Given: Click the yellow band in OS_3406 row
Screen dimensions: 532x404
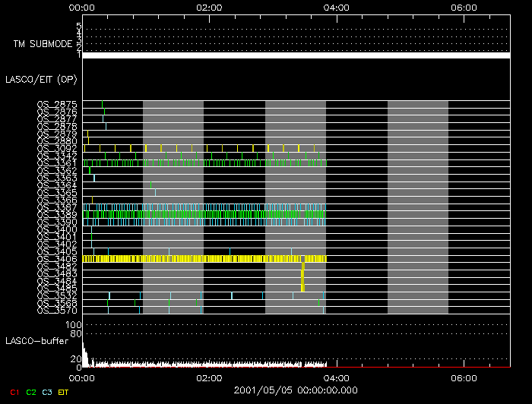Looking at the screenshot, I should 204,259.
